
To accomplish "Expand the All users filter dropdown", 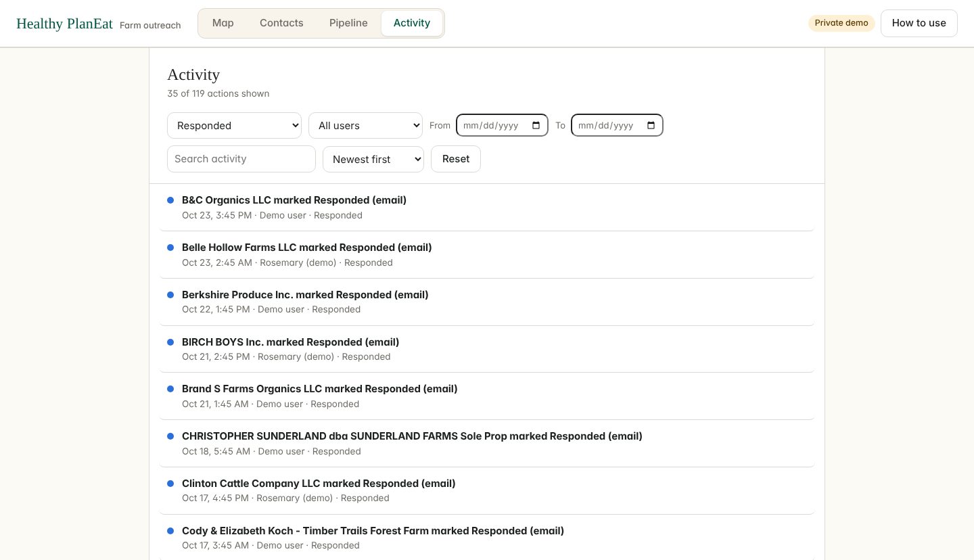I will 365,125.
